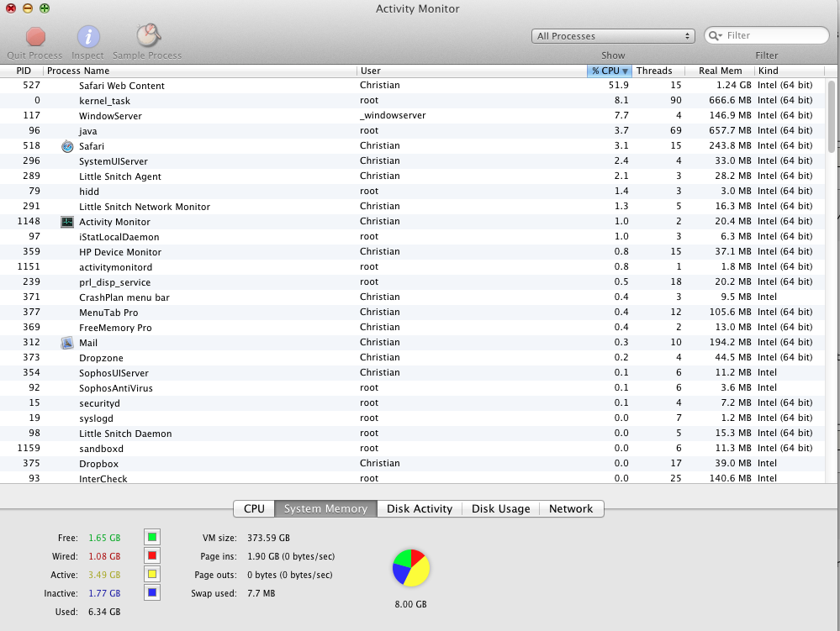Click the memory usage pie chart
This screenshot has width=840, height=631.
pyautogui.click(x=411, y=568)
